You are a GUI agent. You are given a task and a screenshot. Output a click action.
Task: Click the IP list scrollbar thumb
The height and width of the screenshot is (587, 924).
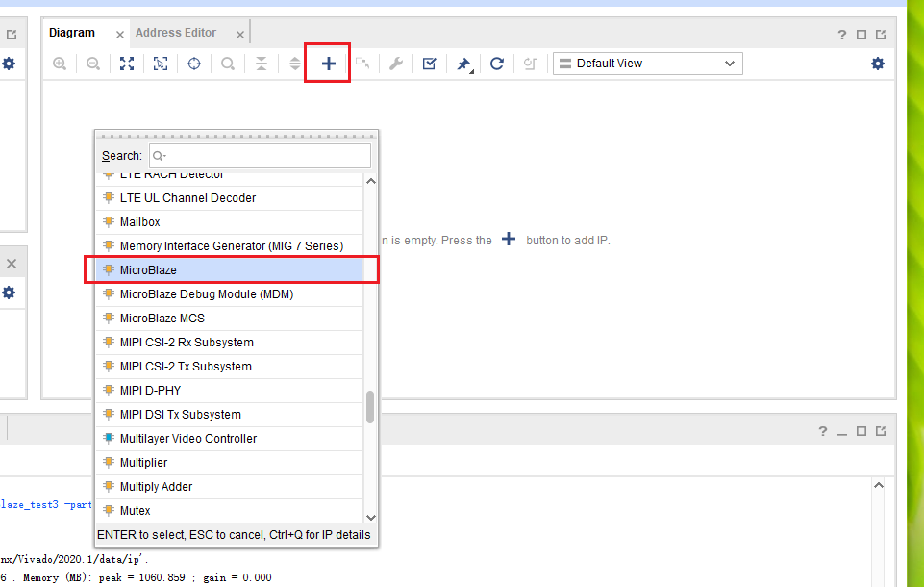click(370, 409)
